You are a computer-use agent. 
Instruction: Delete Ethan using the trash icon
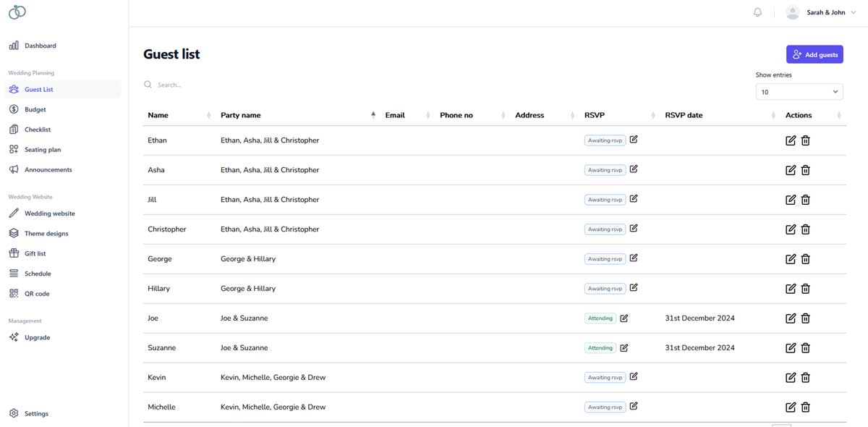point(805,140)
